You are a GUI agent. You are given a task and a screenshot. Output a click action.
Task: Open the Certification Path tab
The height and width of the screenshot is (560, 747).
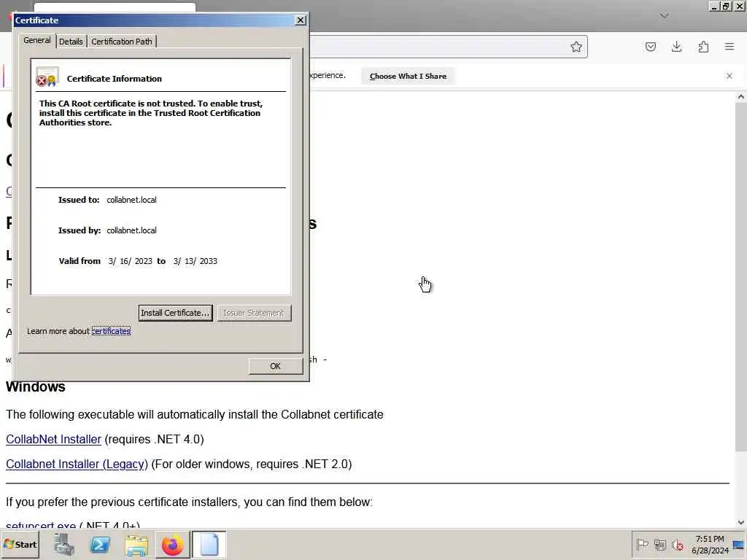(x=122, y=42)
